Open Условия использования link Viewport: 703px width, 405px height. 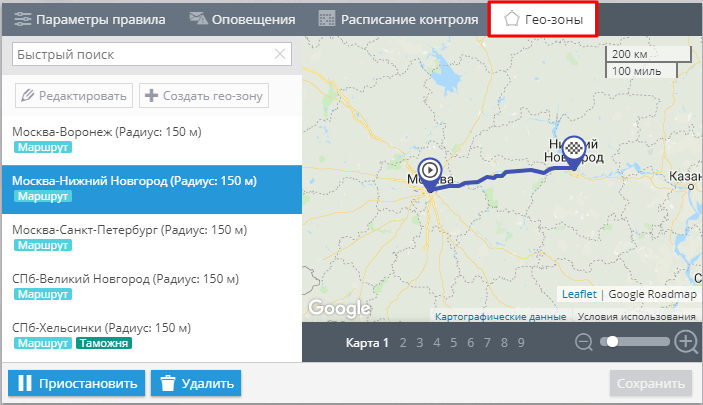click(x=636, y=316)
